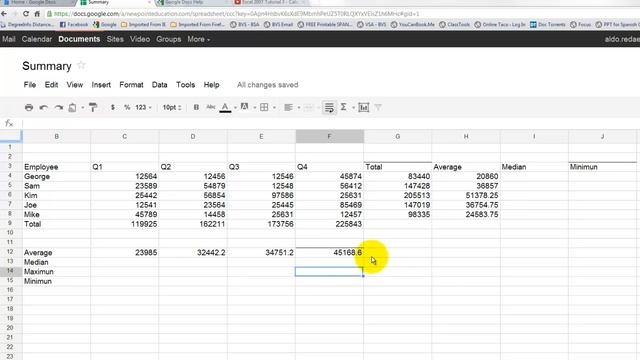This screenshot has height=360, width=640.
Task: Format cells as percent
Action: point(127,107)
